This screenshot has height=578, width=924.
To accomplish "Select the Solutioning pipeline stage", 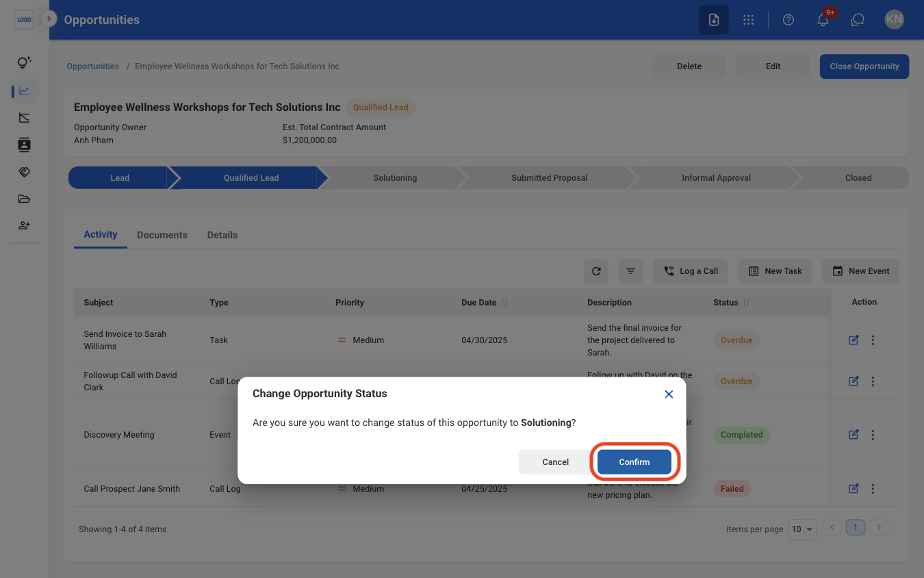I will (x=395, y=178).
